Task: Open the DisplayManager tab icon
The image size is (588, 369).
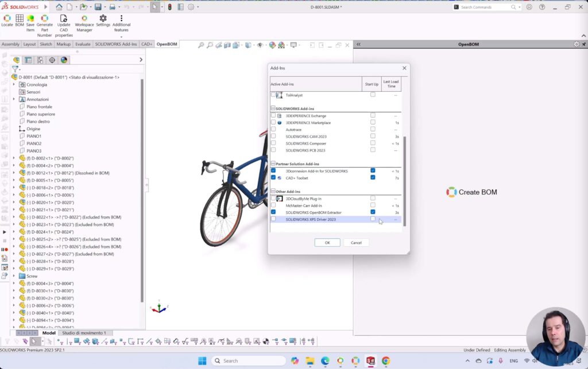Action: click(x=64, y=60)
